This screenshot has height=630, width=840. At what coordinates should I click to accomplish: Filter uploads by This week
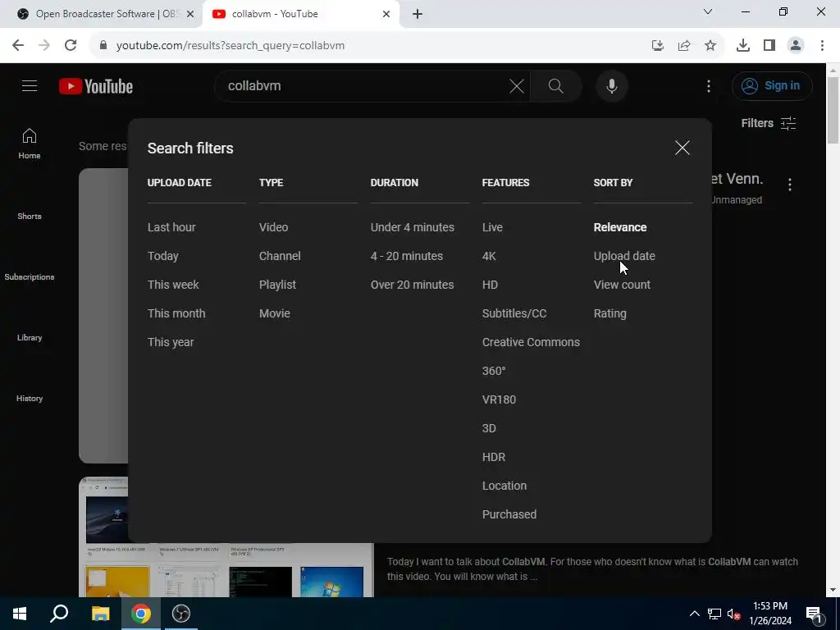click(x=173, y=285)
